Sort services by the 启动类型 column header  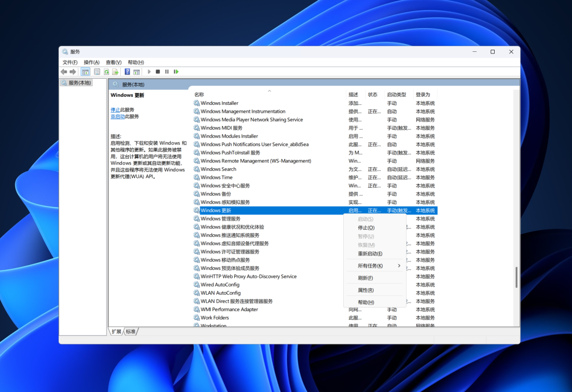[396, 94]
